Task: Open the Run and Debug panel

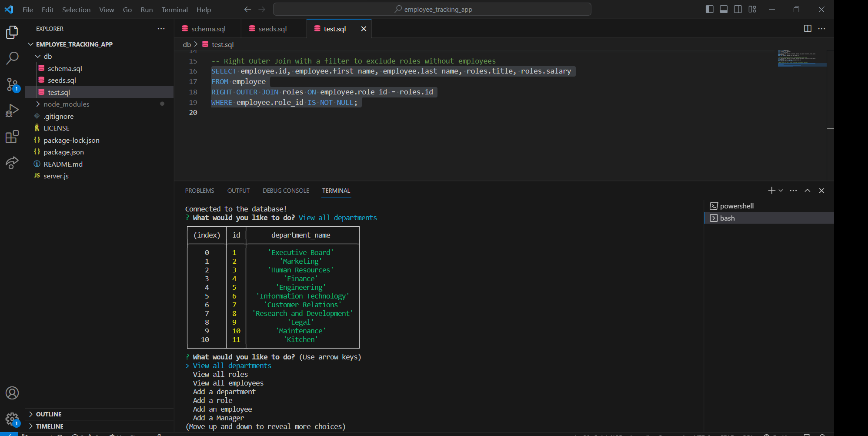Action: (x=13, y=110)
